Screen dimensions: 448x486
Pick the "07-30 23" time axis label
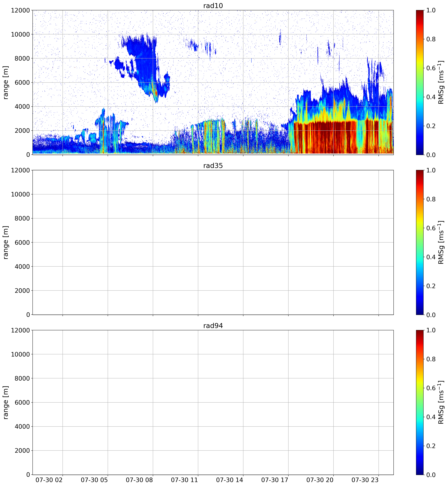pos(365,480)
